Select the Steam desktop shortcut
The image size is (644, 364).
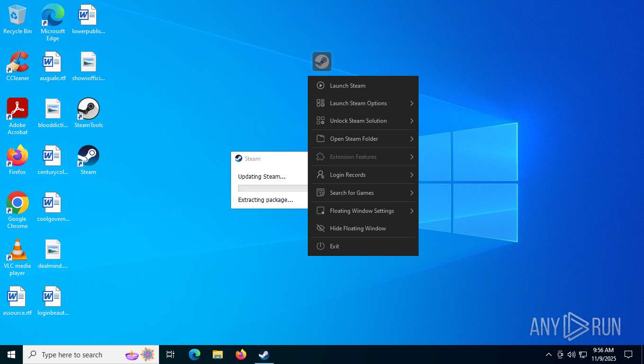point(89,160)
